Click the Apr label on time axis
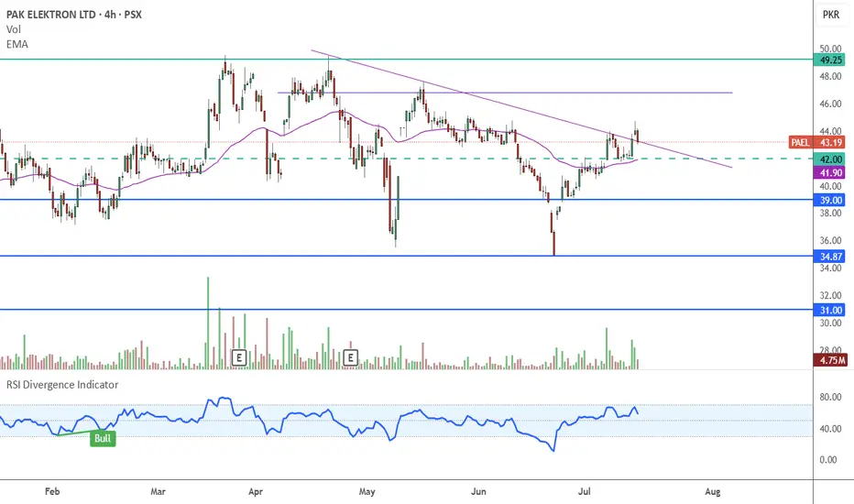The width and height of the screenshot is (854, 504). [x=256, y=491]
